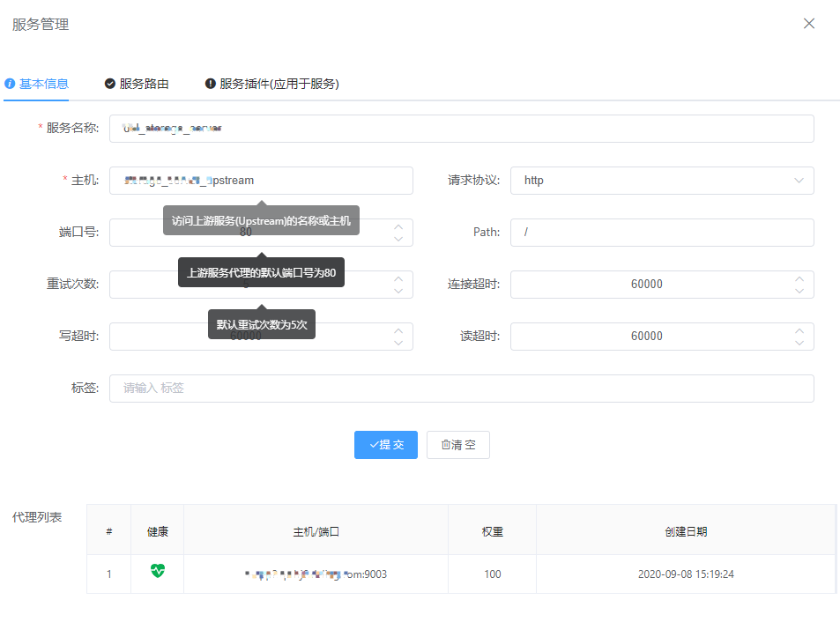The height and width of the screenshot is (622, 840).
Task: Focus the 主机 input field
Action: (x=261, y=181)
